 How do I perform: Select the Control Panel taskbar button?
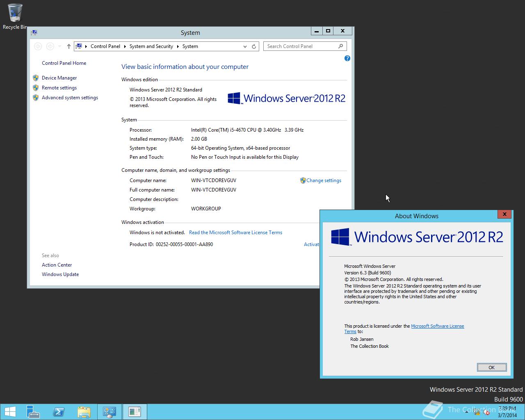pos(109,412)
